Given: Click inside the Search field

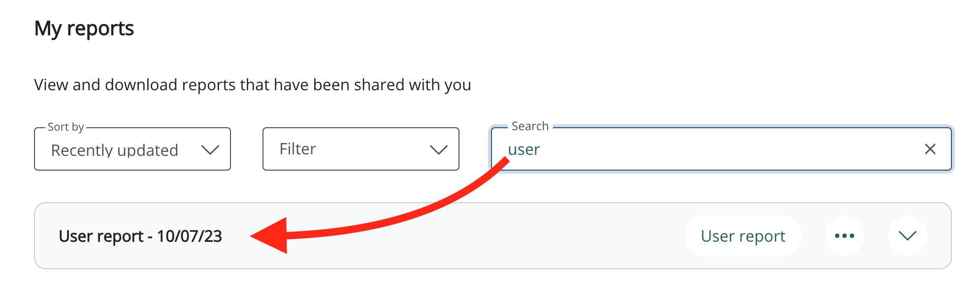Looking at the screenshot, I should tap(689, 149).
